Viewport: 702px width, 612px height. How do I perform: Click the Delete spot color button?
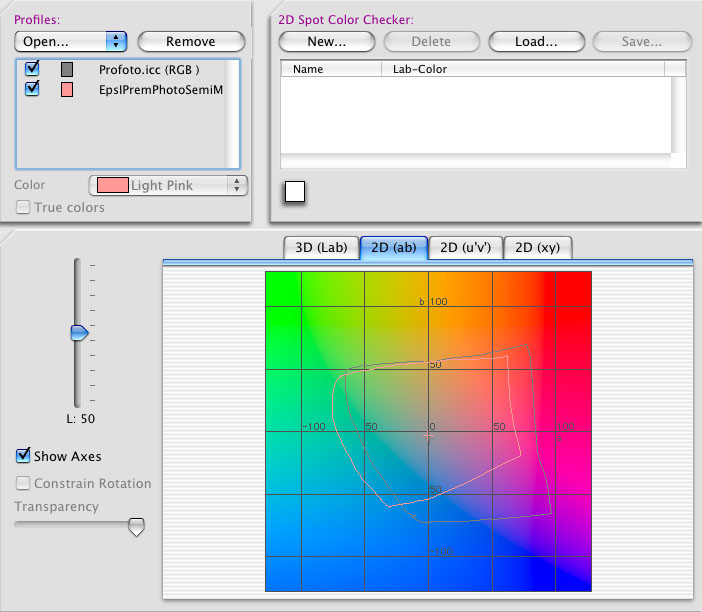click(432, 42)
